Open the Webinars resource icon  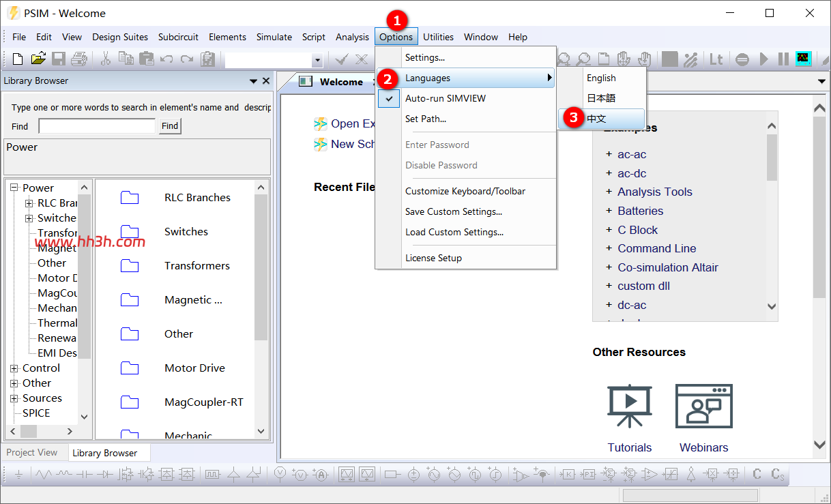(704, 406)
